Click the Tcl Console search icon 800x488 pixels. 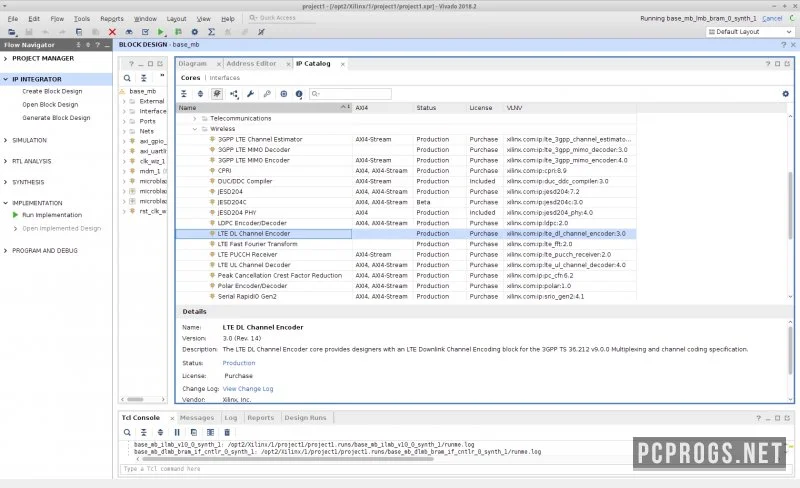(x=127, y=432)
